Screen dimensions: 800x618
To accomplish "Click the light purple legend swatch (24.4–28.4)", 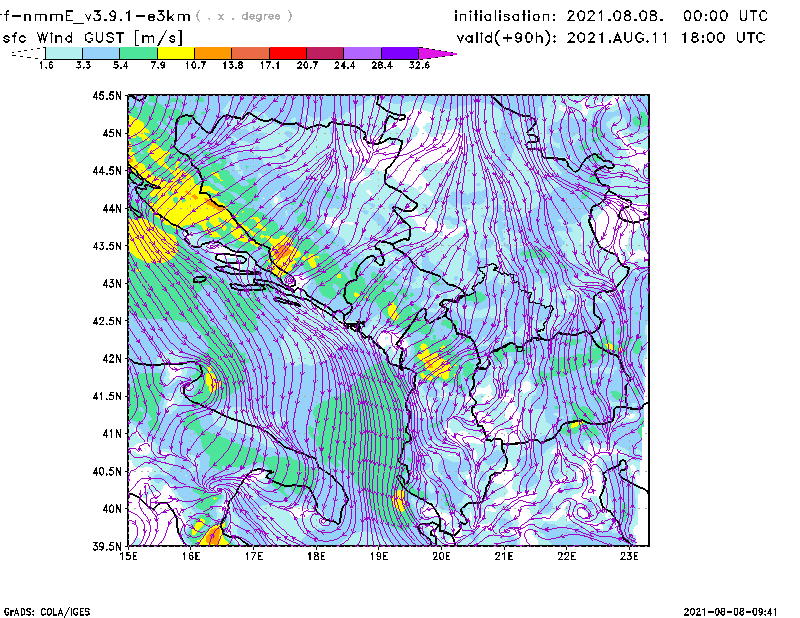I will tap(362, 53).
